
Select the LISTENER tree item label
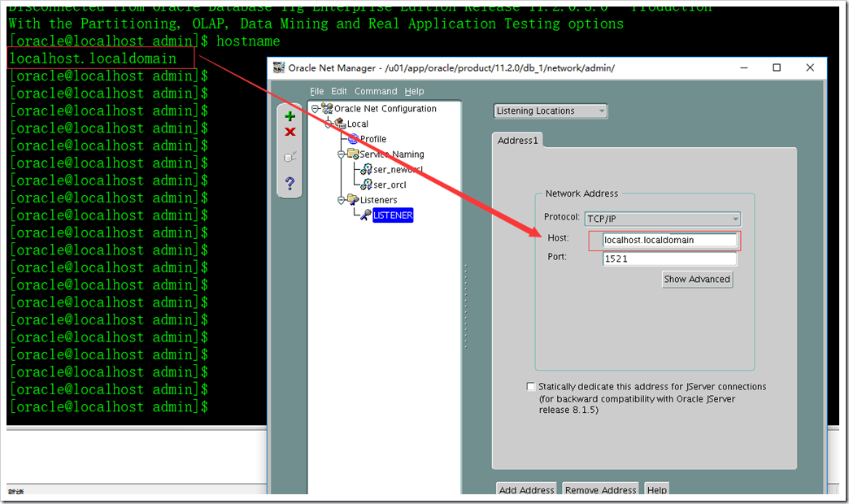393,215
